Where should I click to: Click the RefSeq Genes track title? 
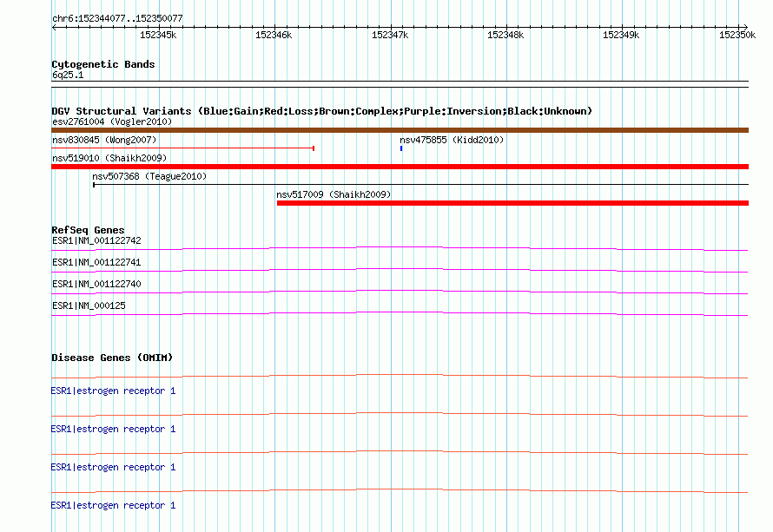click(x=88, y=230)
